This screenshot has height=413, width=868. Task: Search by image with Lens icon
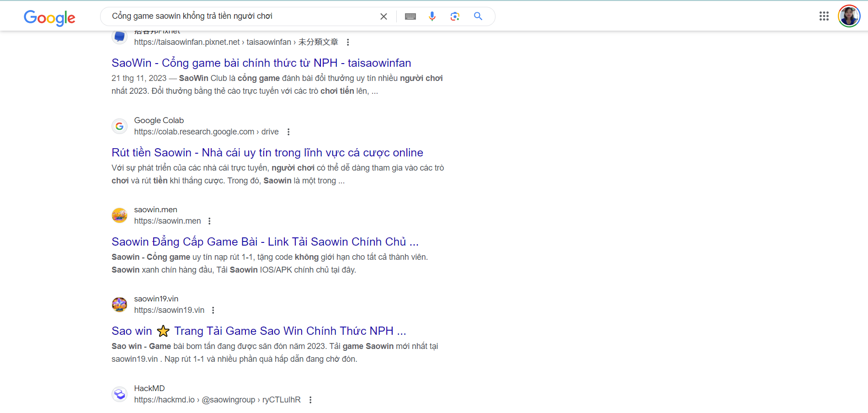455,16
